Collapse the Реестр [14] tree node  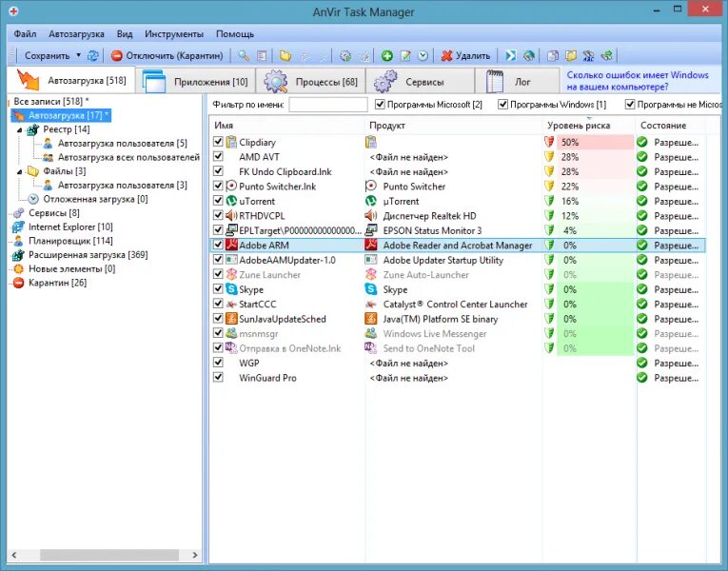pos(19,130)
